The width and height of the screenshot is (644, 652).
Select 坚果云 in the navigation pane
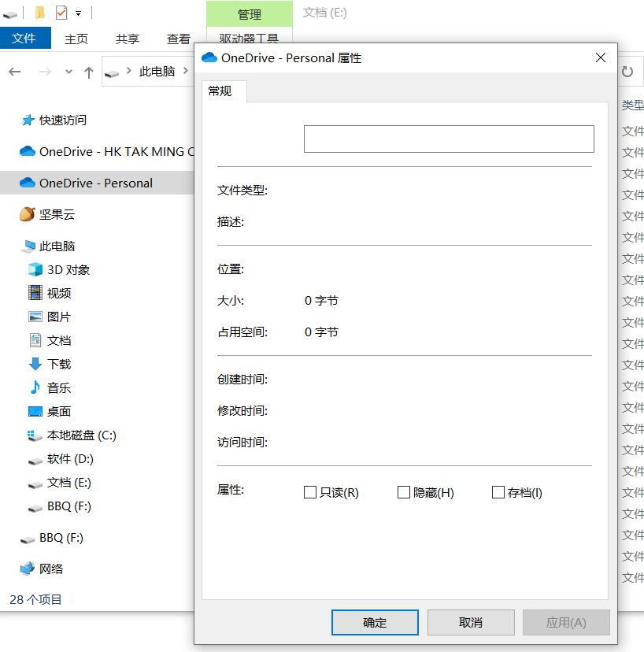pyautogui.click(x=57, y=214)
